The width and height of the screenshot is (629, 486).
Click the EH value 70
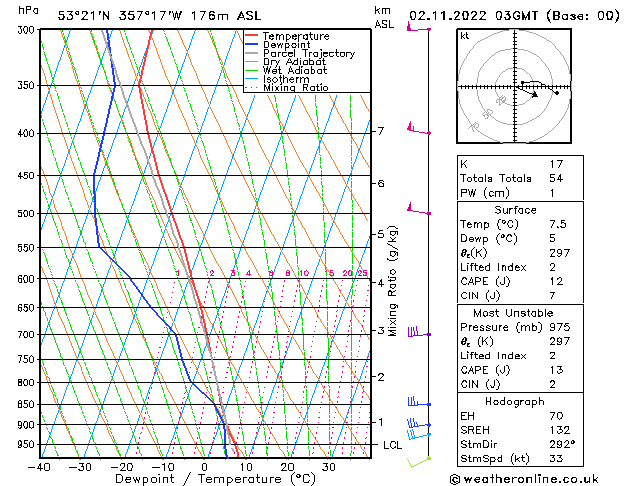(x=556, y=416)
